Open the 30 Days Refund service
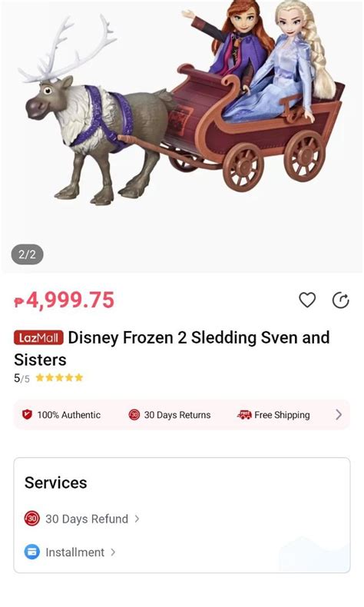Image resolution: width=364 pixels, height=607 pixels. (x=82, y=519)
